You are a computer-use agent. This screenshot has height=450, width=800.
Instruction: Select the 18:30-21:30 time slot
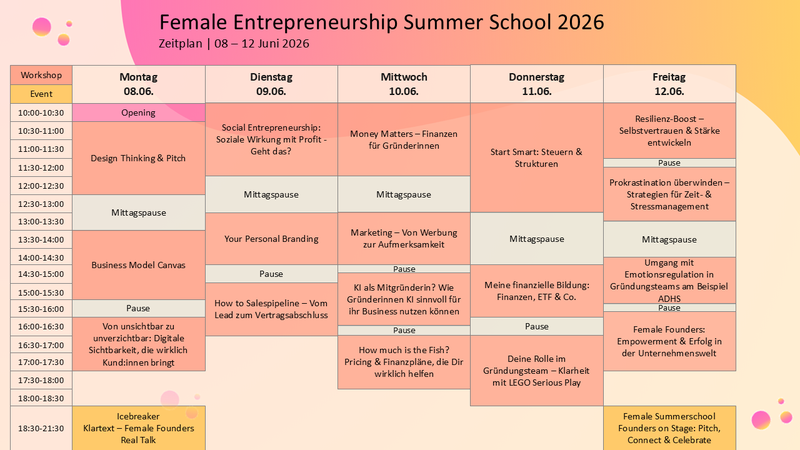pos(41,429)
